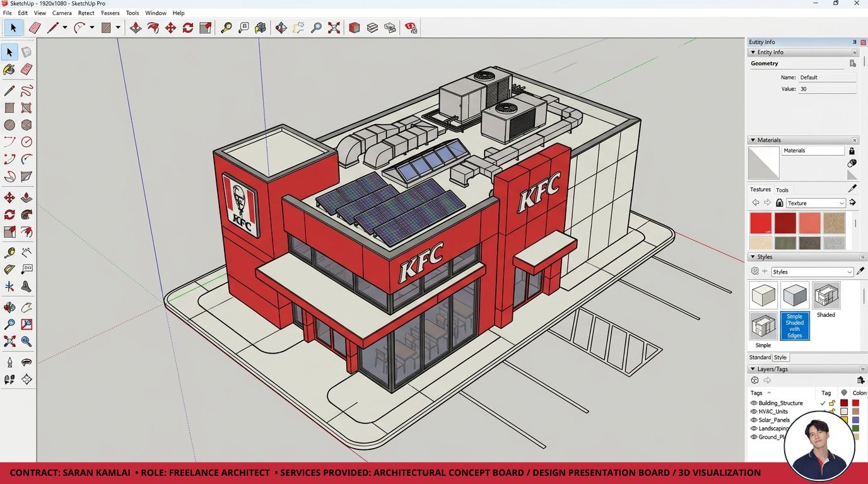Open the Window menu
Image resolution: width=868 pixels, height=484 pixels.
[x=156, y=13]
